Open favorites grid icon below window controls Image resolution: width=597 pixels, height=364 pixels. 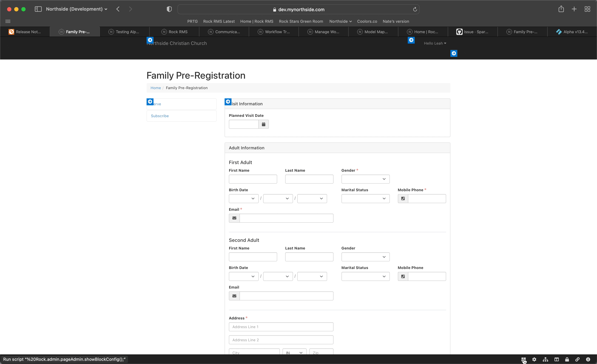8,21
